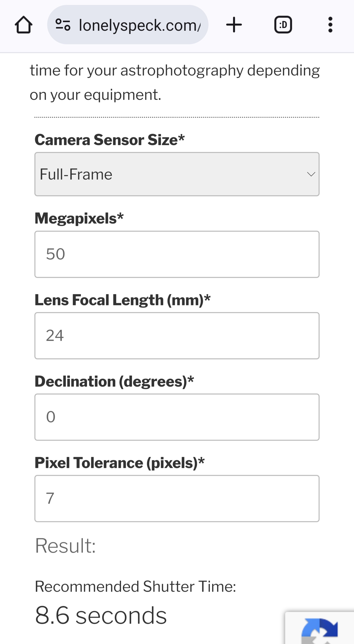Tap the Declination (degrees) label
The width and height of the screenshot is (354, 644).
tap(114, 381)
